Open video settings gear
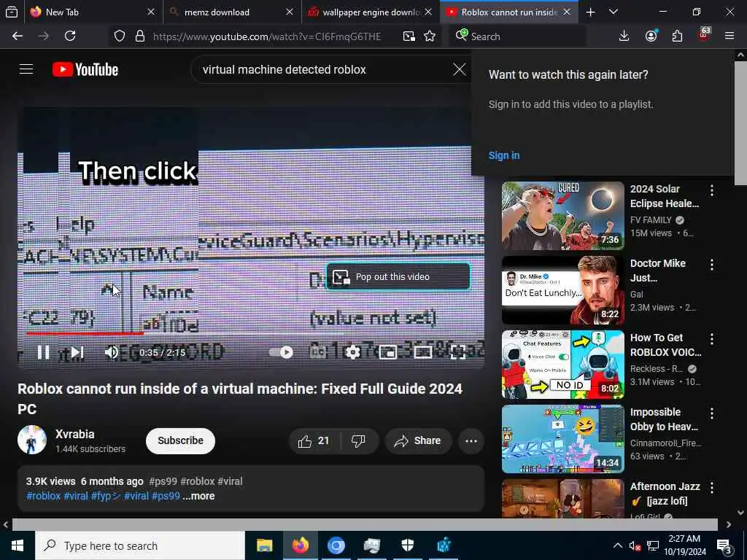747x560 pixels. 352,352
